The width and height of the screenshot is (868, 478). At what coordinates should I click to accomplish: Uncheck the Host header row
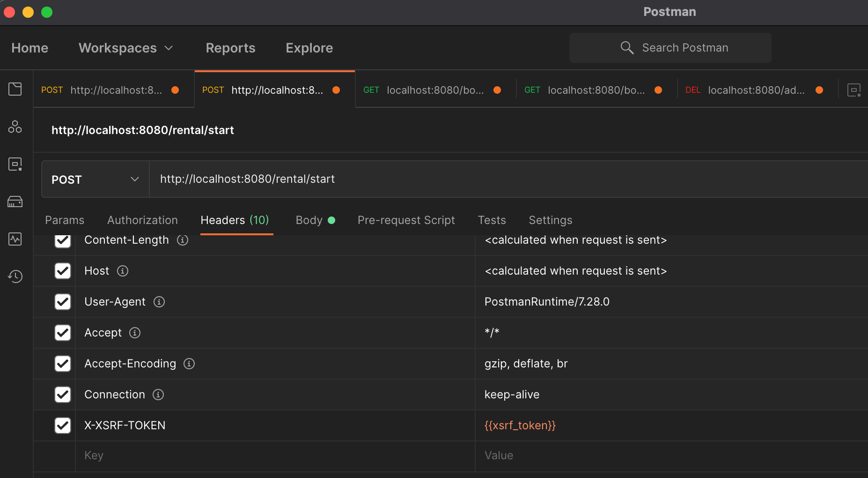(x=62, y=271)
